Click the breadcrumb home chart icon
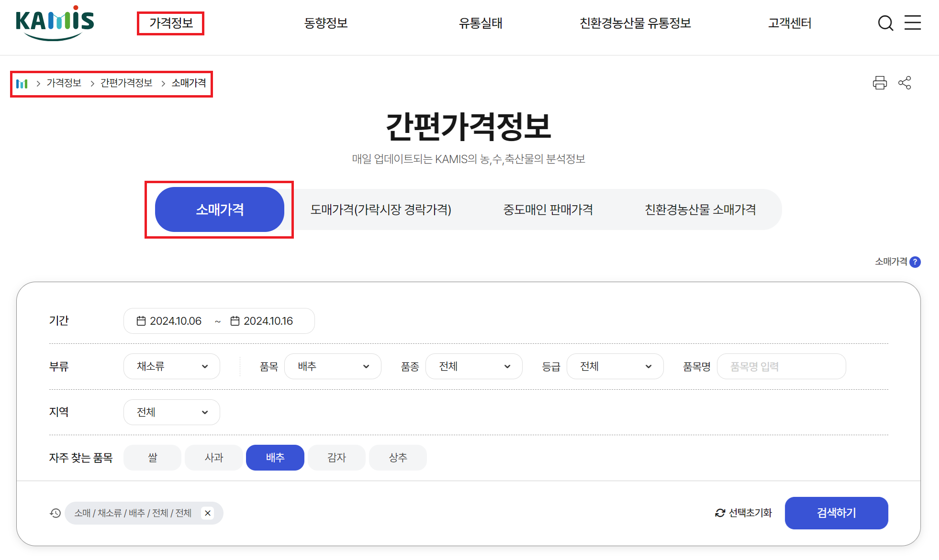This screenshot has height=560, width=939. point(22,84)
